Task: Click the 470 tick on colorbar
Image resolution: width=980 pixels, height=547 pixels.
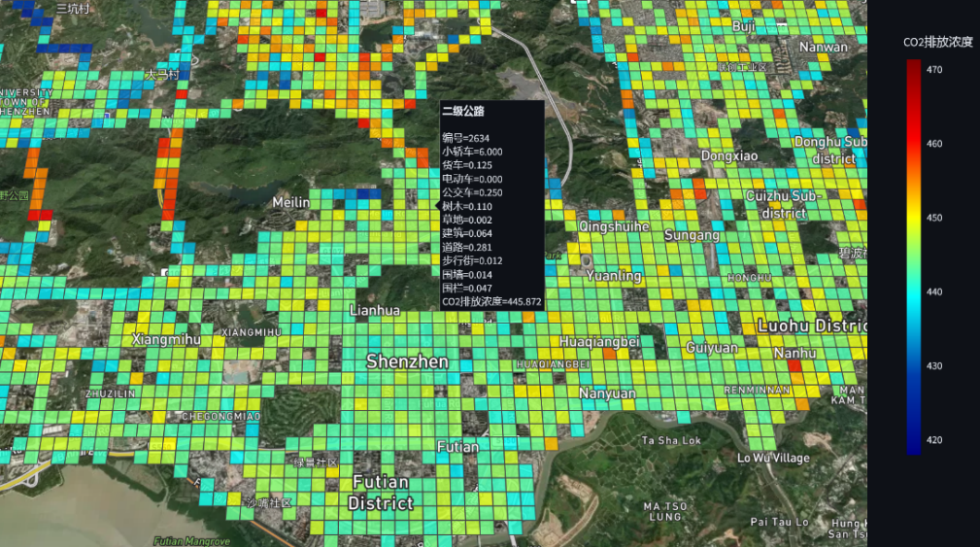Action: (934, 70)
